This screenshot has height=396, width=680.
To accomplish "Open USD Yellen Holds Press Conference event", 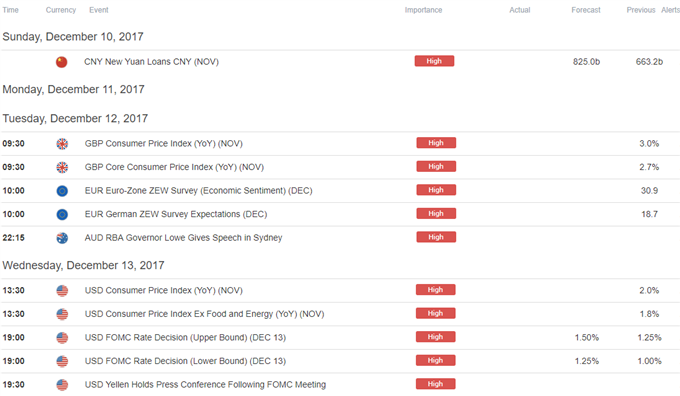I will 205,384.
